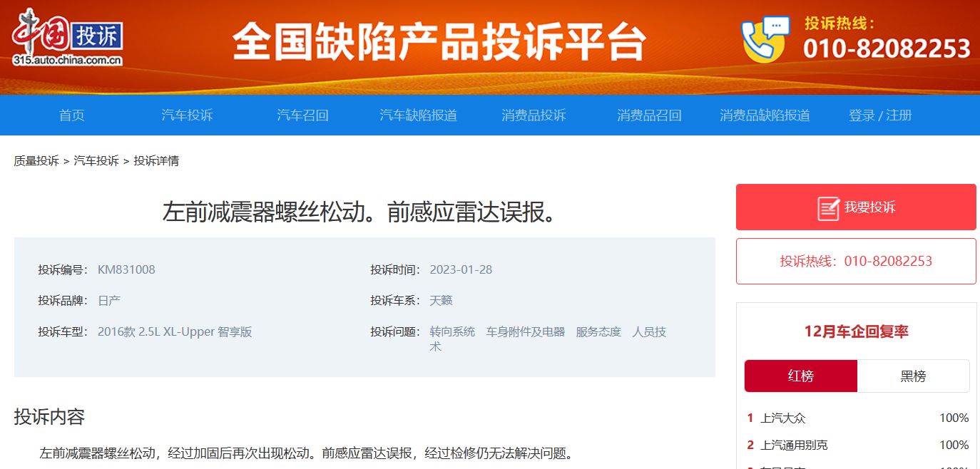Click 登录 / 注册 link
This screenshot has width=980, height=469.
click(880, 115)
